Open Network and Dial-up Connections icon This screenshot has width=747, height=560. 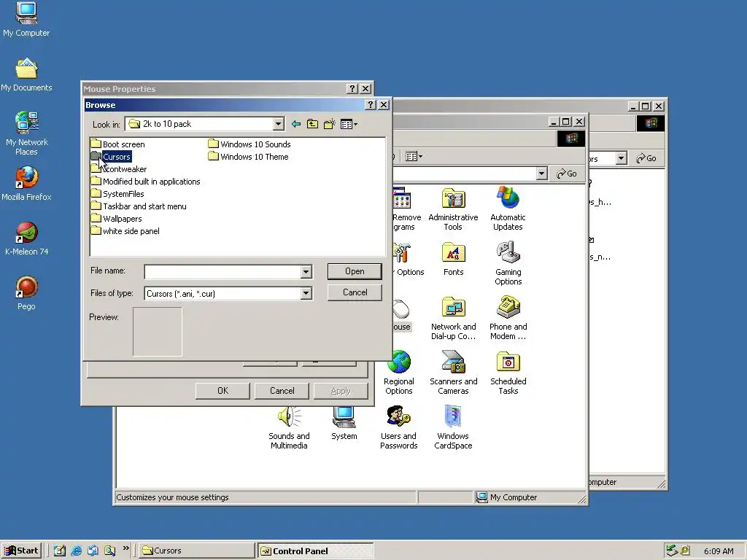[453, 319]
